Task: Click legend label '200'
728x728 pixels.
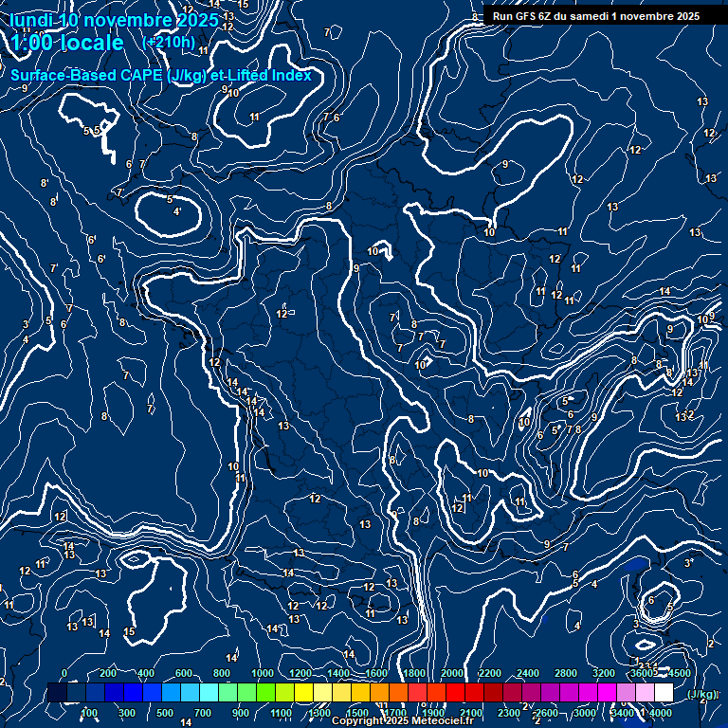Action: point(108,673)
